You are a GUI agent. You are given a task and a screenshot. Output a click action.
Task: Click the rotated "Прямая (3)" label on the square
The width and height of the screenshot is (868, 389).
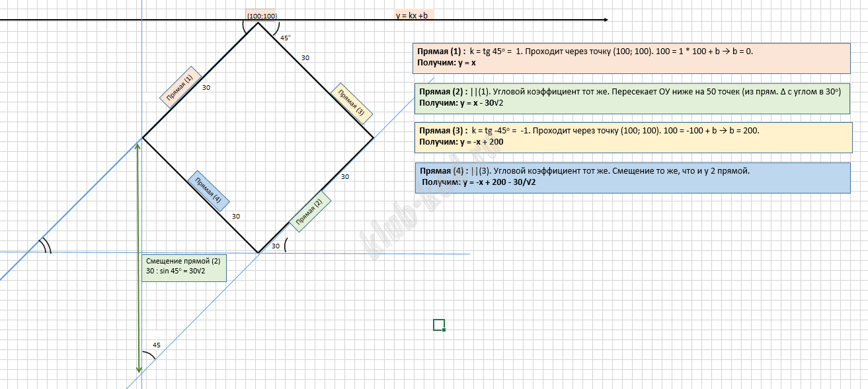tap(352, 103)
